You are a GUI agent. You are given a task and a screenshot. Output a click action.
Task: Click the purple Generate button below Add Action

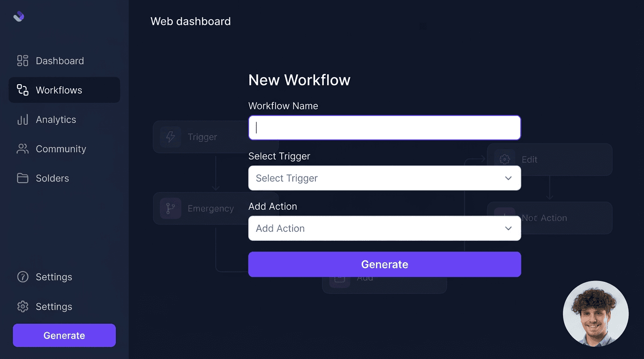click(384, 264)
